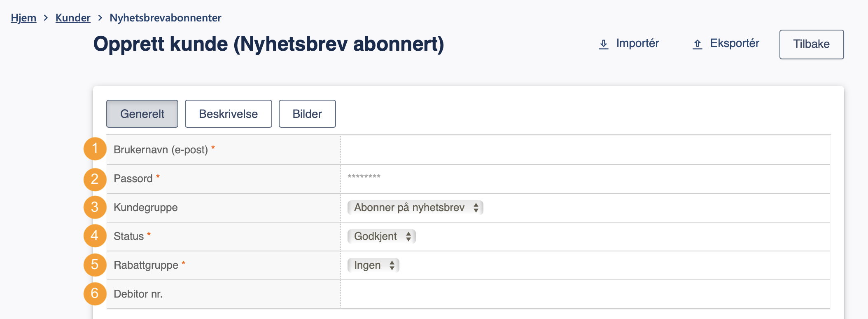
Task: Open the Status dropdown showing Godkjent
Action: point(381,236)
